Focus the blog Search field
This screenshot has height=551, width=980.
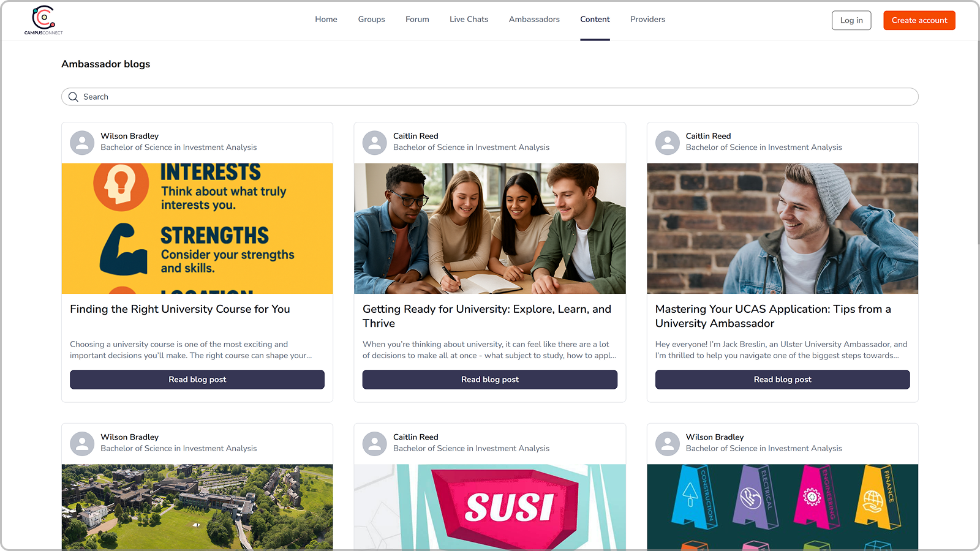[490, 97]
